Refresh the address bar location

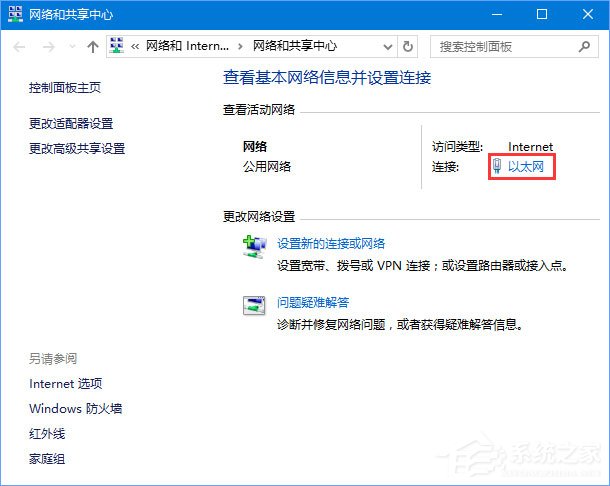pos(407,47)
